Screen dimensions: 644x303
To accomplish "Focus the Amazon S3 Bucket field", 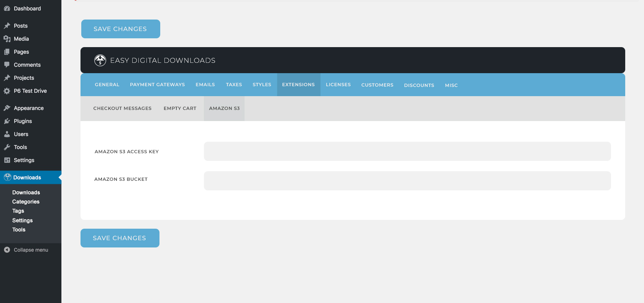I will tap(407, 181).
